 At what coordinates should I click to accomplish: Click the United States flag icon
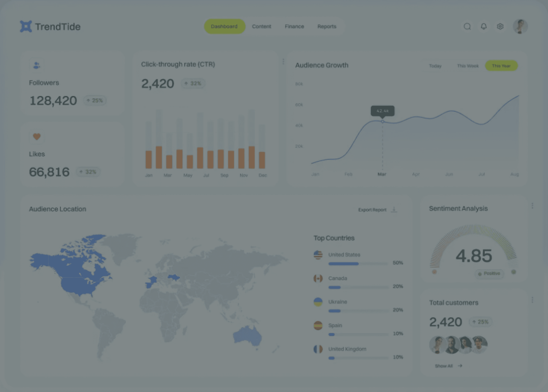[318, 255]
